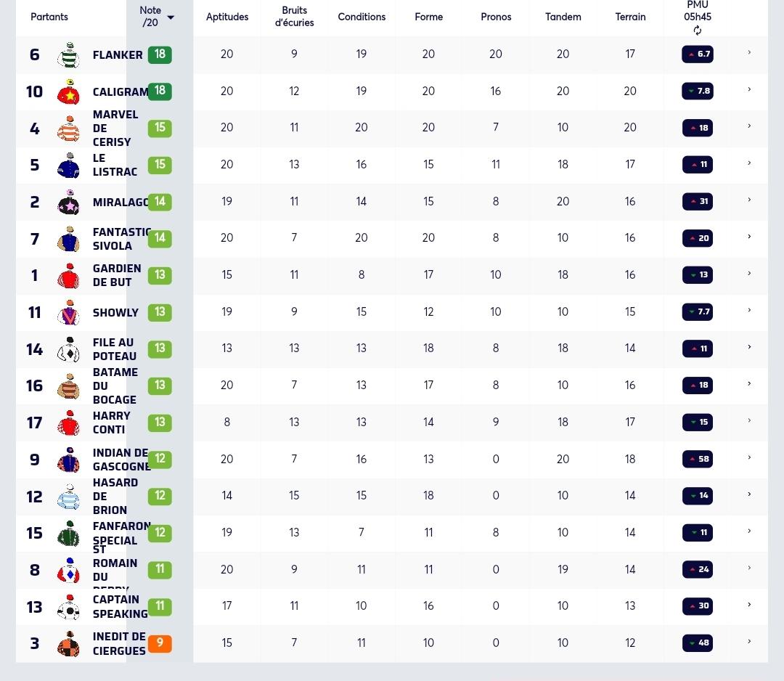784x681 pixels.
Task: Expand FLANKER row details chevron
Action: click(749, 52)
